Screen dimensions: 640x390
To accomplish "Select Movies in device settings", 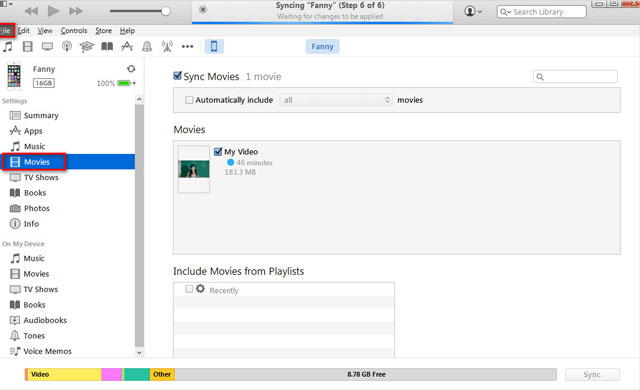I will pos(68,162).
